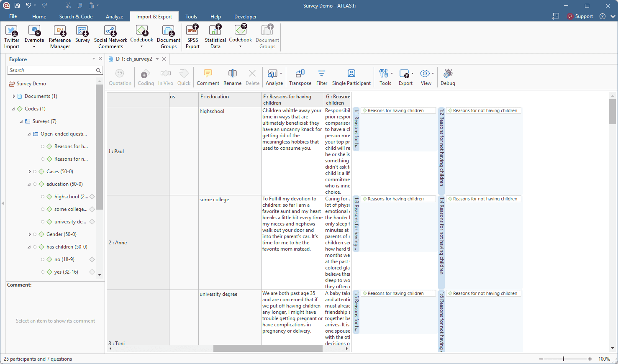Switch to the Home ribbon tab
618x364 pixels.
coord(39,17)
